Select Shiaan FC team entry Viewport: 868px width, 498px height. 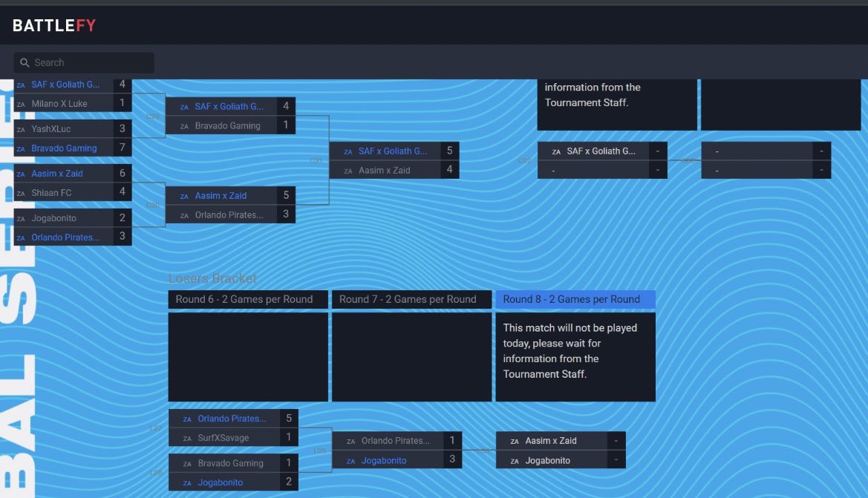(x=73, y=192)
